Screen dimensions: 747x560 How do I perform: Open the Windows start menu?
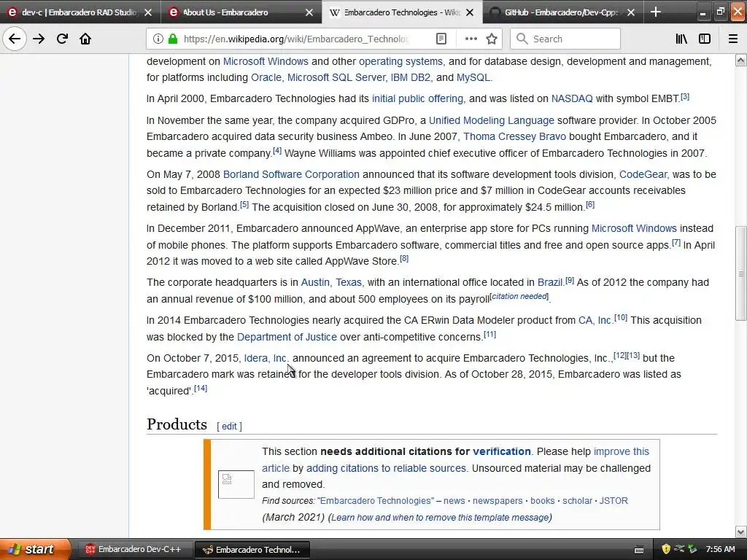[35, 549]
